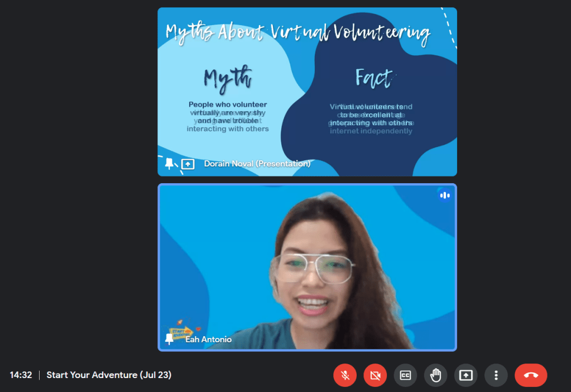Click the Myth heading on the slide
571x392 pixels.
pos(227,79)
